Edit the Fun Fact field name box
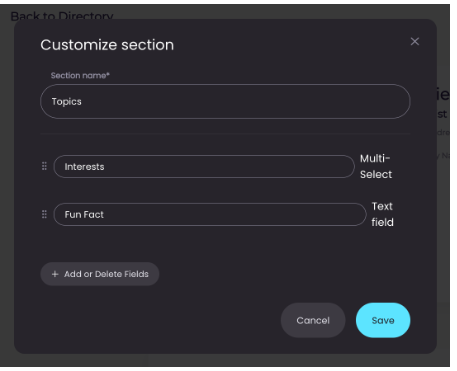The height and width of the screenshot is (371, 457). point(210,214)
